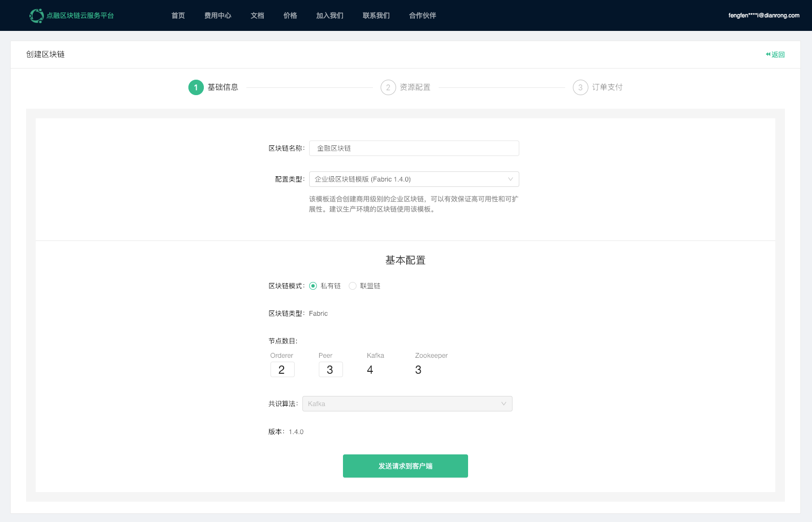Click the Kafka node count value 4
This screenshot has height=522, width=812.
(370, 370)
